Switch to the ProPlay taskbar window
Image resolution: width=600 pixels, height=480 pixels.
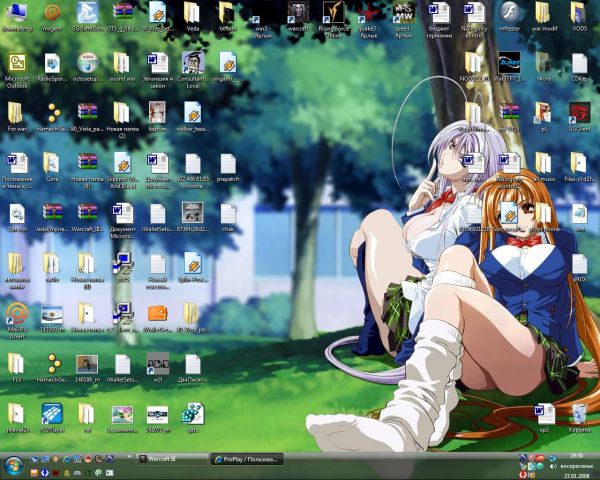click(x=247, y=459)
